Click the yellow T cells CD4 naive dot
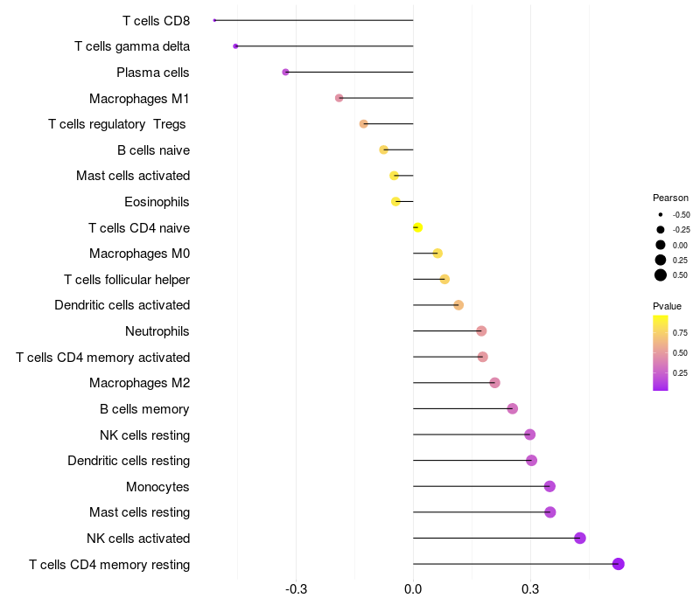 pos(417,228)
